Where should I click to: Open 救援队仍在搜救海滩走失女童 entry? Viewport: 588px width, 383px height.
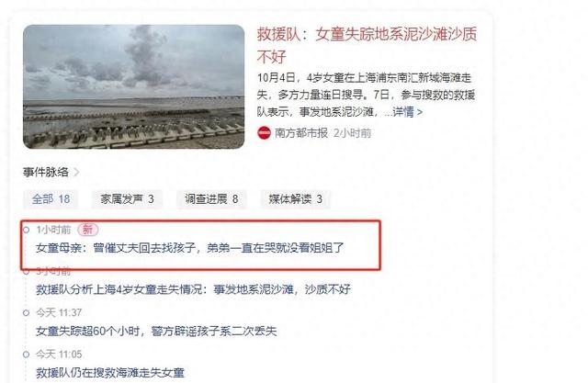pyautogui.click(x=110, y=373)
